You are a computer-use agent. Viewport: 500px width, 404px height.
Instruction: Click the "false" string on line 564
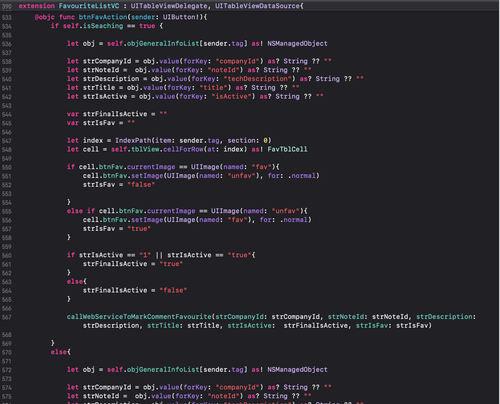(173, 290)
